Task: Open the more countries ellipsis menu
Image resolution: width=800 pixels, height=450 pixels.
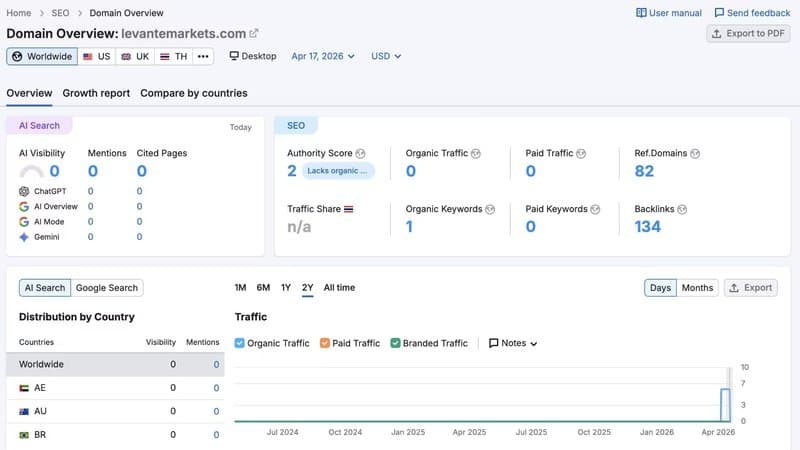Action: point(203,56)
